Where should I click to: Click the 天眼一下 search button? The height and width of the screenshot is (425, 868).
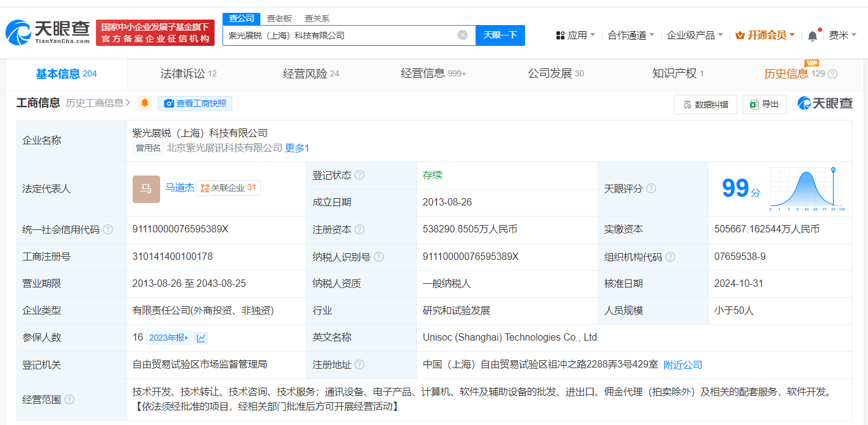(x=501, y=35)
